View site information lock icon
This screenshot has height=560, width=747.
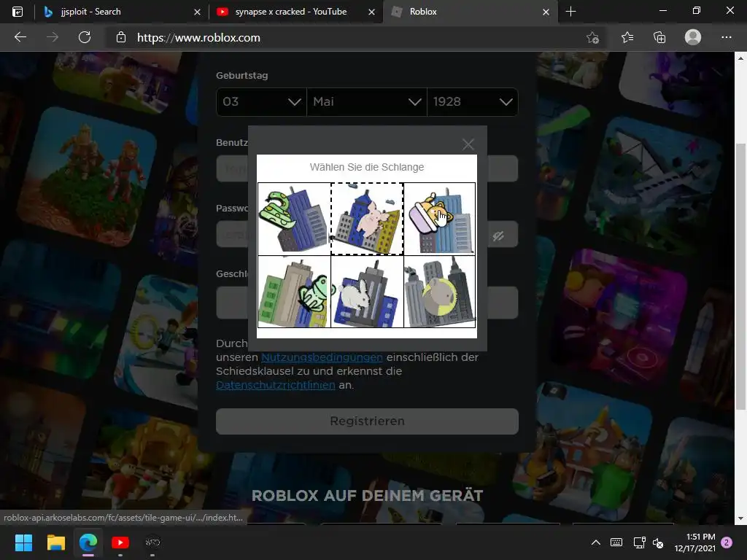pyautogui.click(x=121, y=37)
